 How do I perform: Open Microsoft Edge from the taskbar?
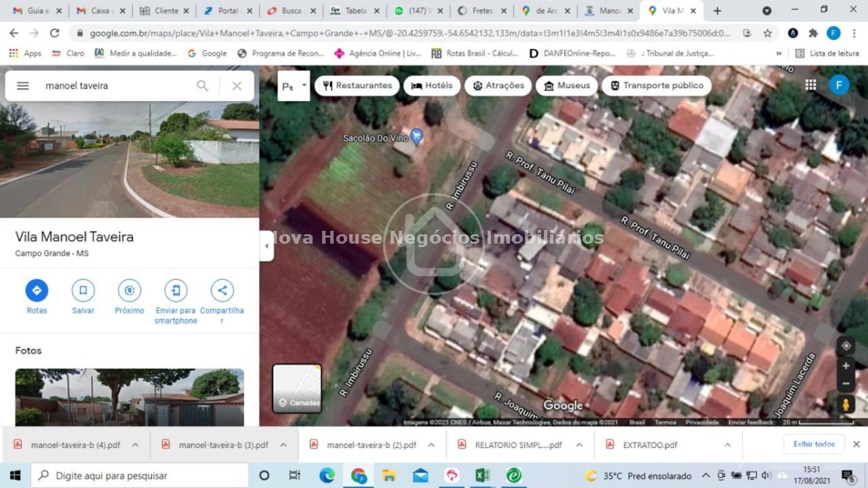(x=327, y=475)
